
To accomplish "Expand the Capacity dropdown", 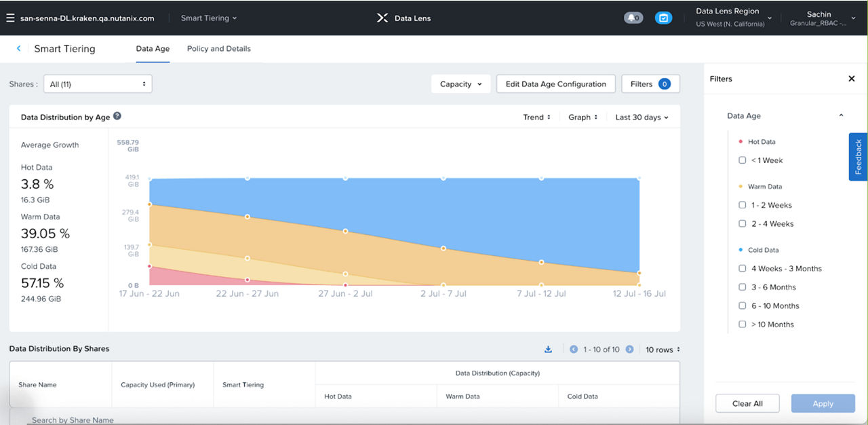I will [460, 84].
